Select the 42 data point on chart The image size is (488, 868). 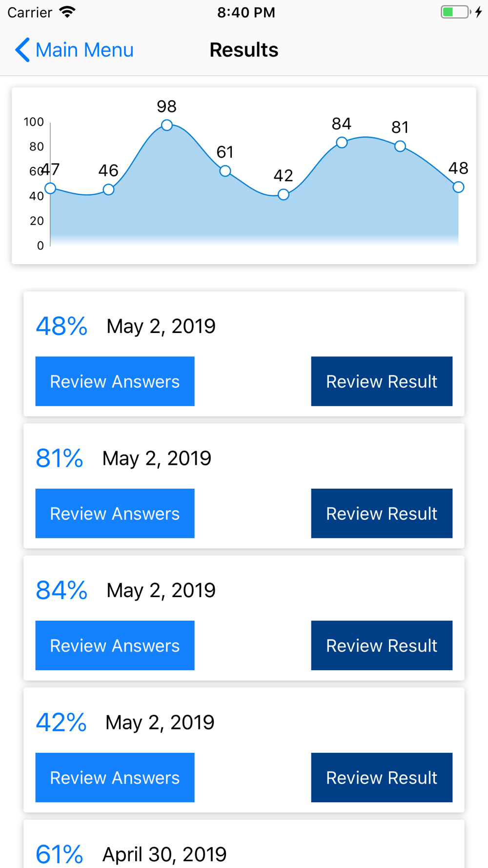[x=284, y=195]
